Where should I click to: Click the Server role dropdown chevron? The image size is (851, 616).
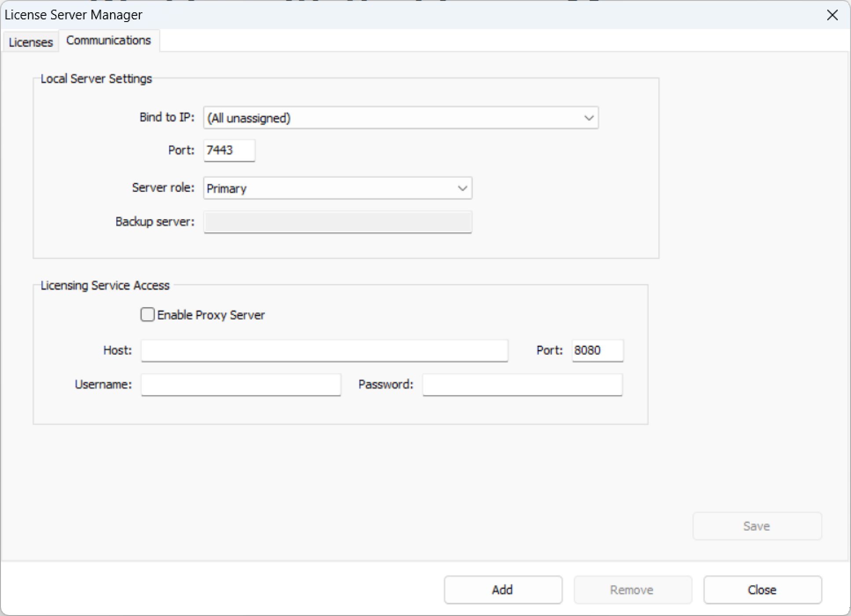462,188
